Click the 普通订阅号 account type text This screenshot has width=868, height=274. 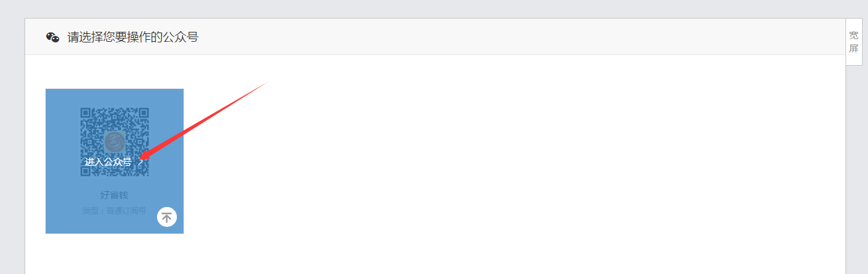126,211
